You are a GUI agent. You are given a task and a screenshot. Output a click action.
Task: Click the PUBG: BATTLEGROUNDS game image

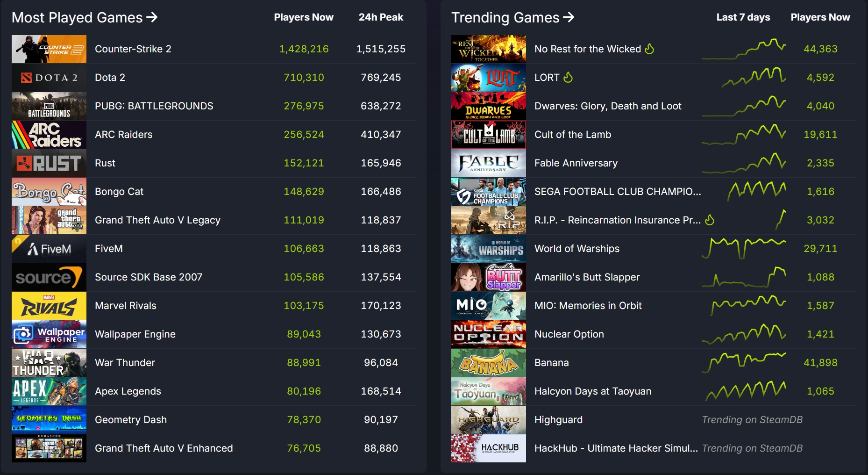(49, 106)
